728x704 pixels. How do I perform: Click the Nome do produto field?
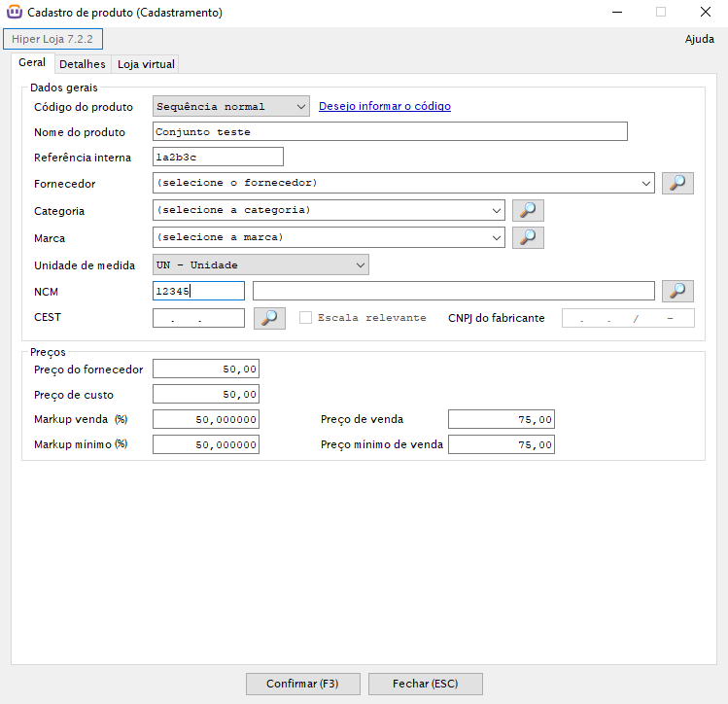pos(390,132)
